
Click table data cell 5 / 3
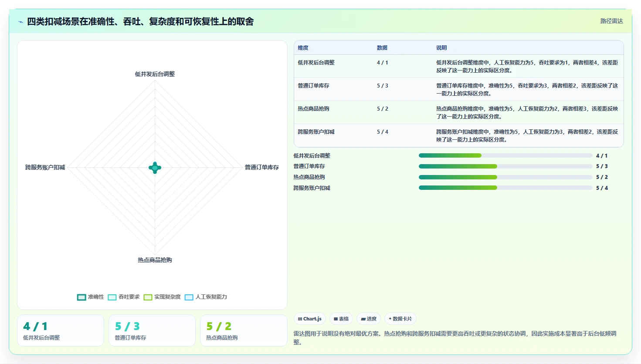382,86
